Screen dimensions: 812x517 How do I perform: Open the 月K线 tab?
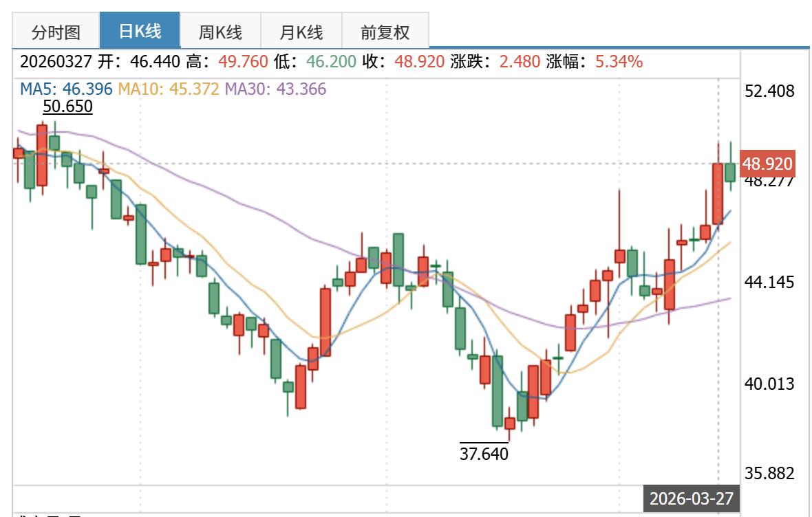(301, 31)
